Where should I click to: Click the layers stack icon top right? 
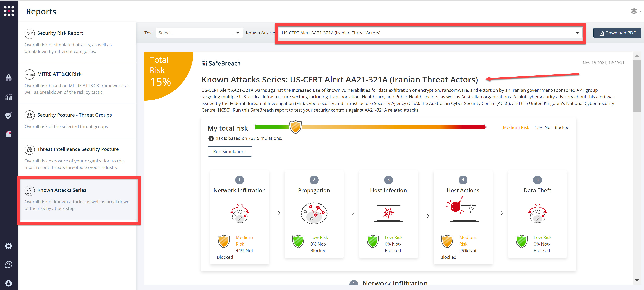coord(634,11)
